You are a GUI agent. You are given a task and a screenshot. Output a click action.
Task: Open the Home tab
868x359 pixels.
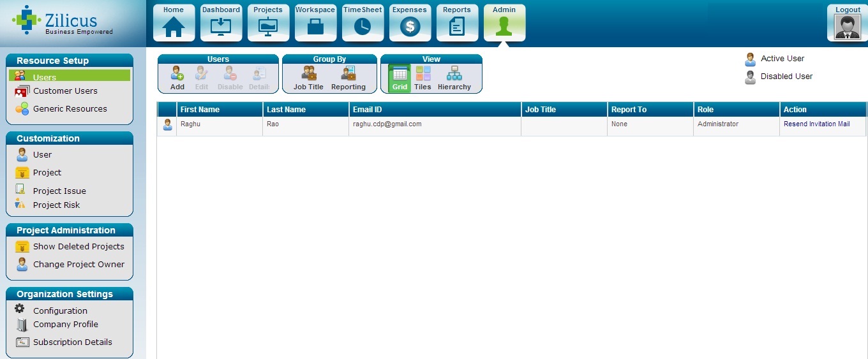tap(174, 23)
